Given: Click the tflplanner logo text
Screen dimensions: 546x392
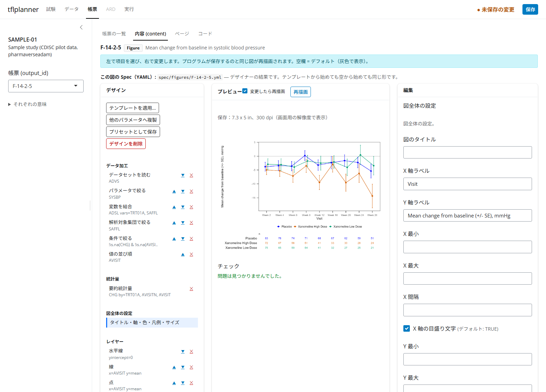Looking at the screenshot, I should click(x=23, y=10).
